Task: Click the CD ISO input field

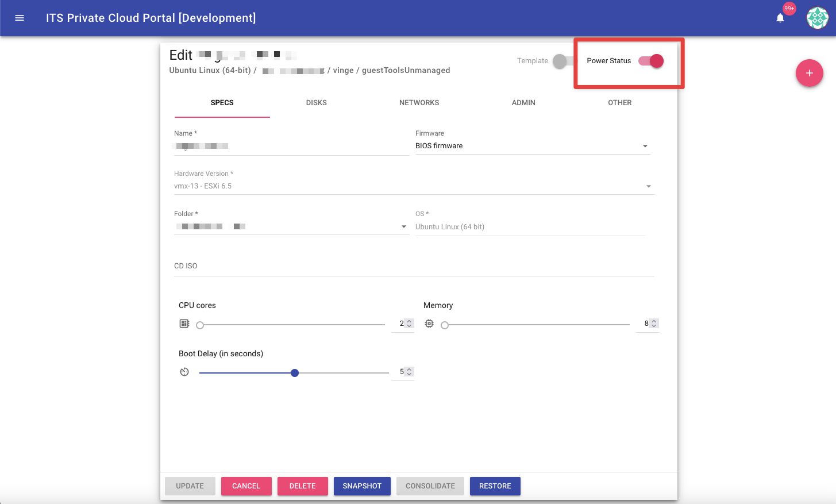Action: pos(414,267)
